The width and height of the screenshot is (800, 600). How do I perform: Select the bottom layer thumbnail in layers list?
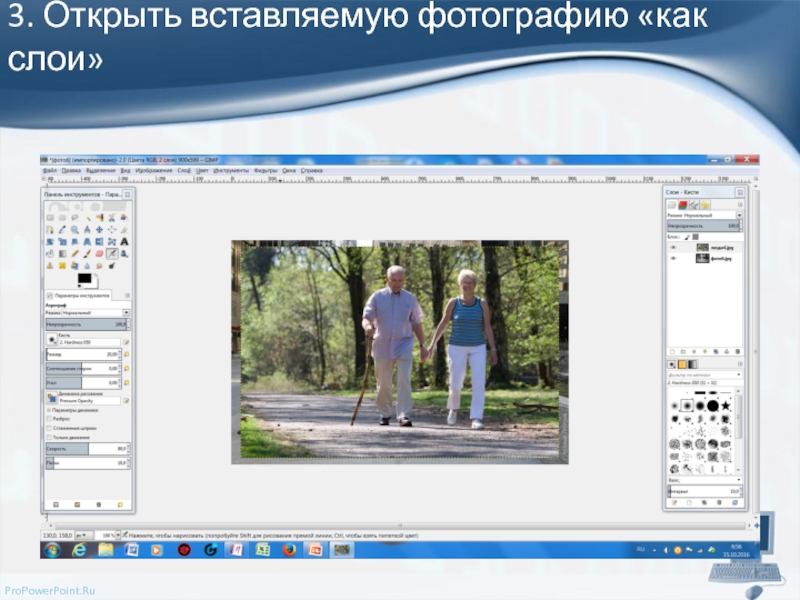click(703, 258)
